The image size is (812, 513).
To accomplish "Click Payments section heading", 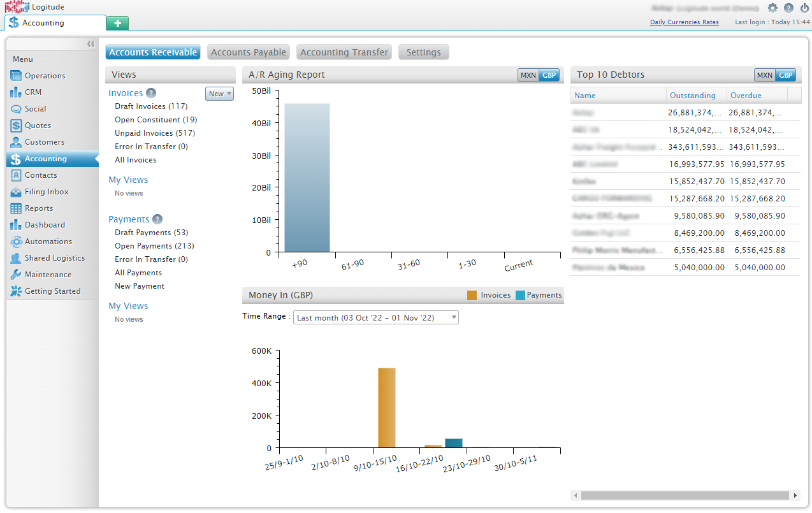I will [129, 219].
